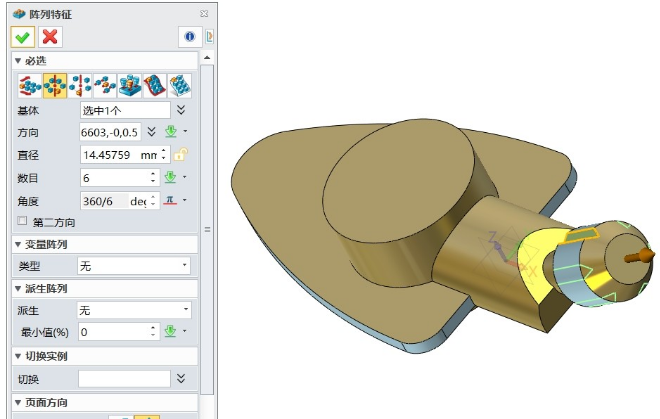Click the 切换 input field
660x419 pixels.
point(124,379)
